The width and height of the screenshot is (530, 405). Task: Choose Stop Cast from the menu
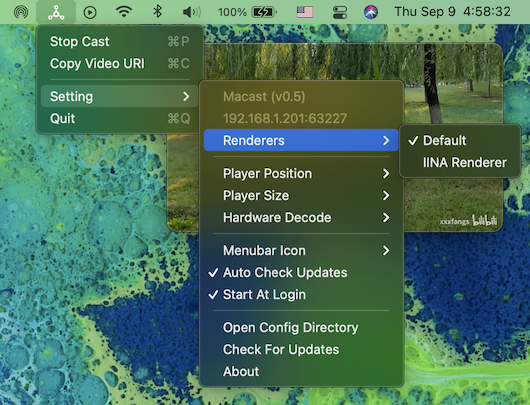pyautogui.click(x=120, y=42)
